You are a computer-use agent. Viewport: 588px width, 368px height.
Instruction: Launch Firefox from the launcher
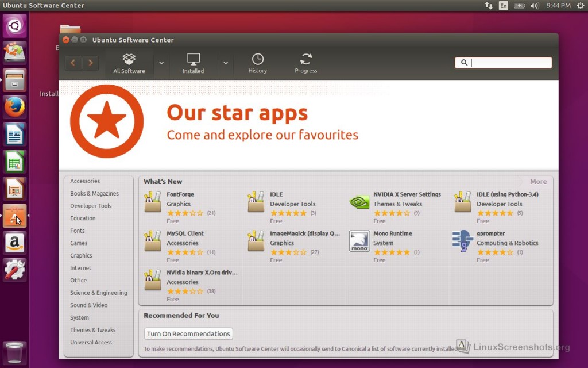[14, 107]
